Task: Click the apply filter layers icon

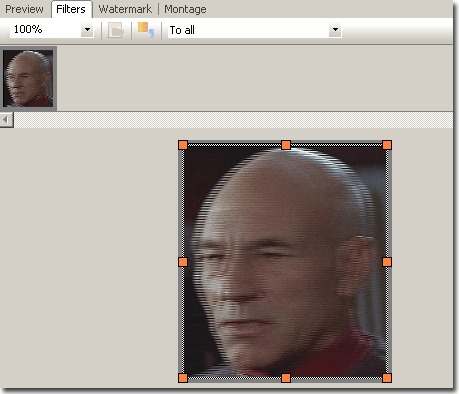Action: [x=146, y=30]
